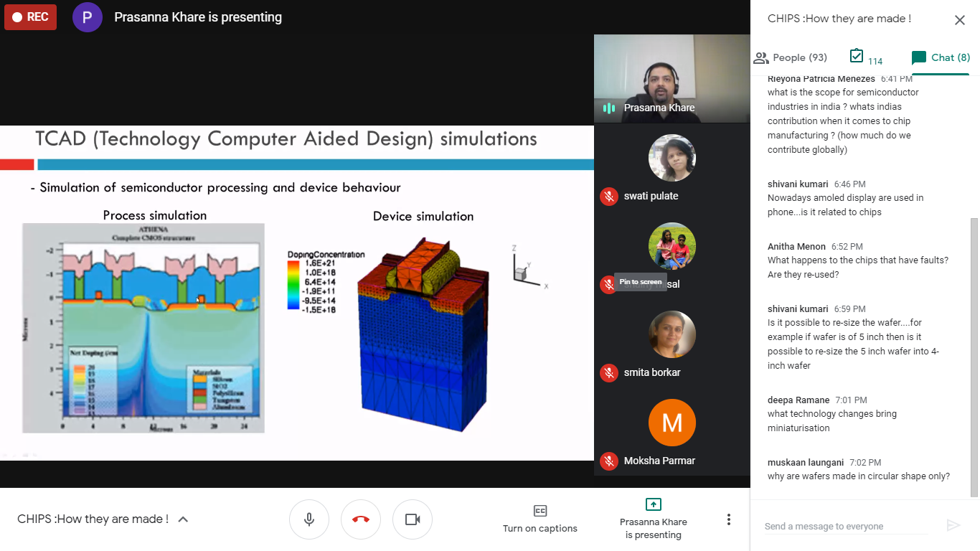
Task: Click swati pulate's muted mic icon
Action: click(x=609, y=196)
